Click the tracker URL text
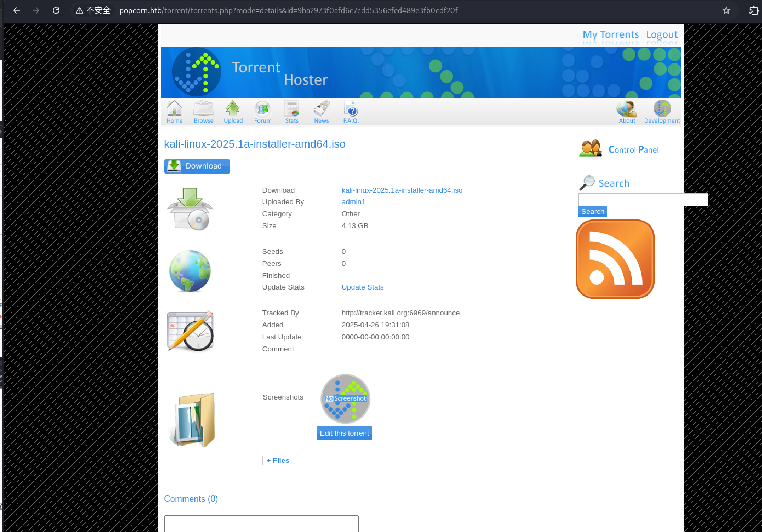 point(400,313)
